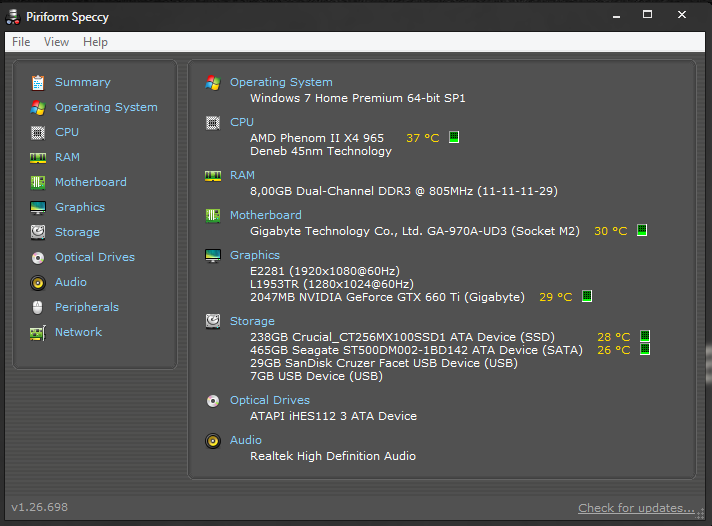The image size is (712, 526).
Task: Click the Optical Drives heading in summary panel
Action: 270,400
